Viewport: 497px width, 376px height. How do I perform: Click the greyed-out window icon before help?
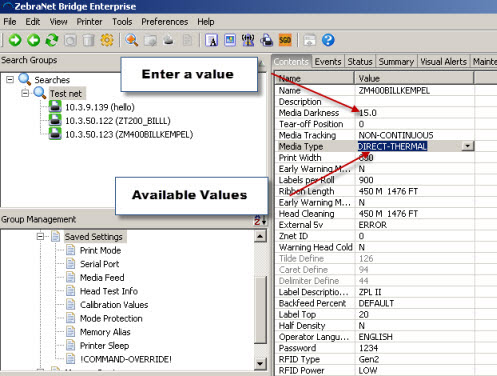click(x=310, y=40)
